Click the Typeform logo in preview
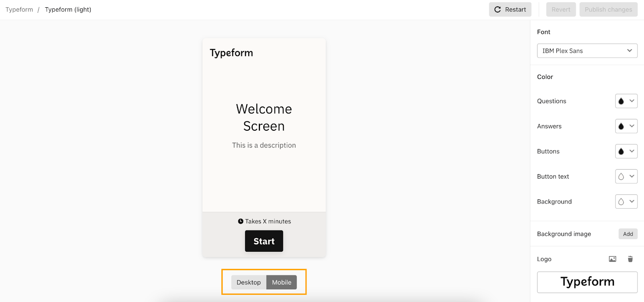The height and width of the screenshot is (302, 644). 231,53
